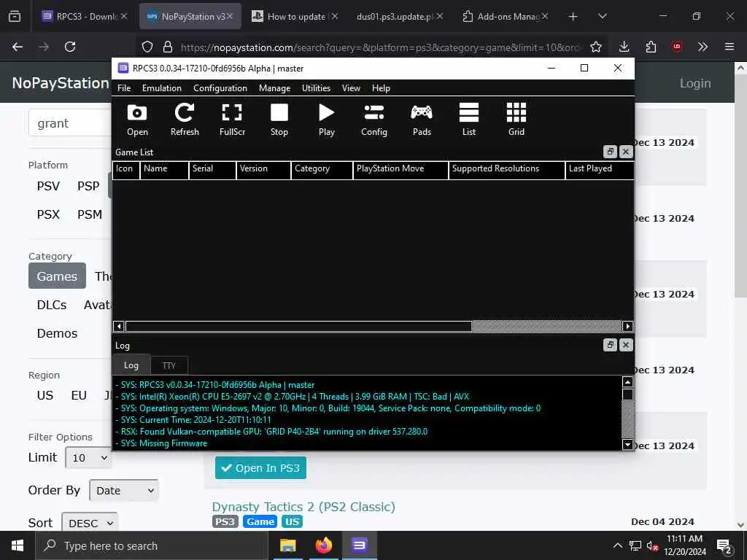Sort game list by Version column
This screenshot has width=747, height=560.
263,169
